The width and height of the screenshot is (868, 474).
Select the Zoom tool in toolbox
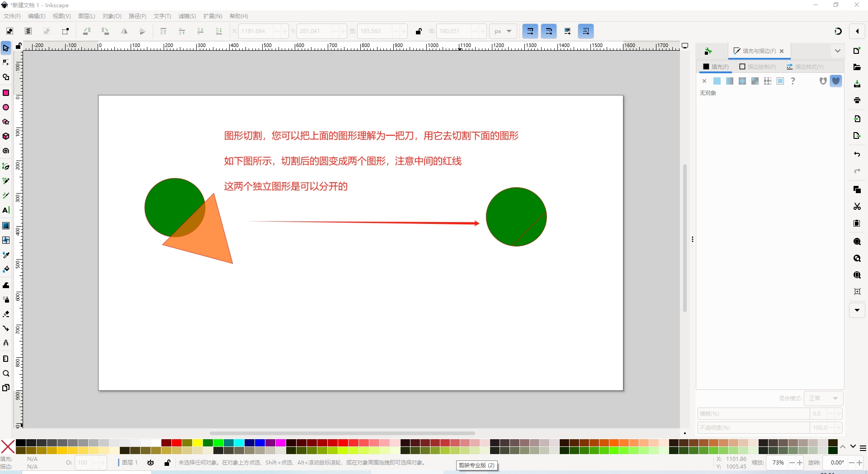[6, 374]
